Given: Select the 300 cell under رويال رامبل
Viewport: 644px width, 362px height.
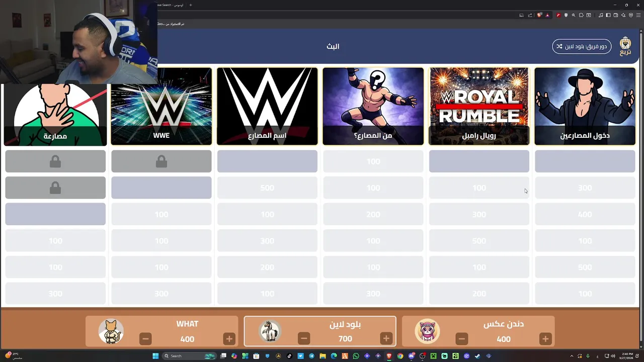Looking at the screenshot, I should click(x=479, y=214).
